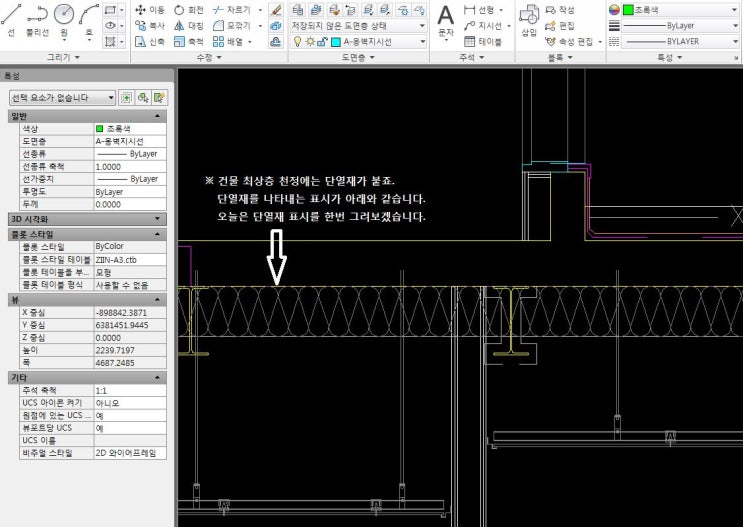The image size is (743, 527).
Task: Click the Copy (복사) tool
Action: [150, 26]
